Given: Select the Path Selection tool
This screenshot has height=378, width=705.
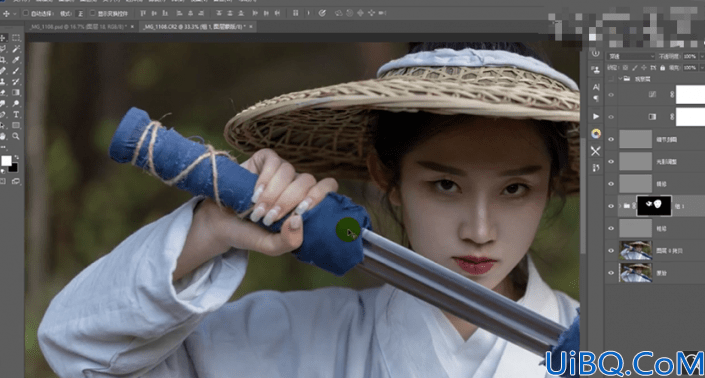Looking at the screenshot, I should click(x=3, y=125).
